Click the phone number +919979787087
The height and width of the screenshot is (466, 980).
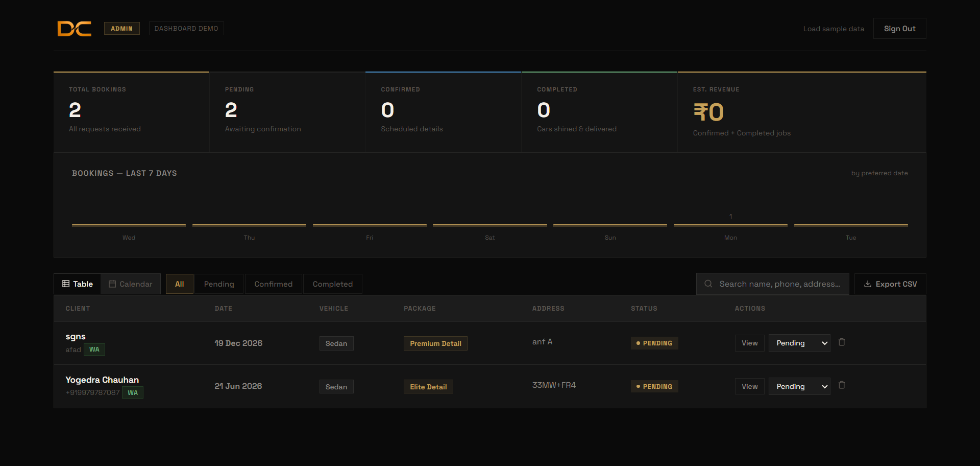coord(92,392)
